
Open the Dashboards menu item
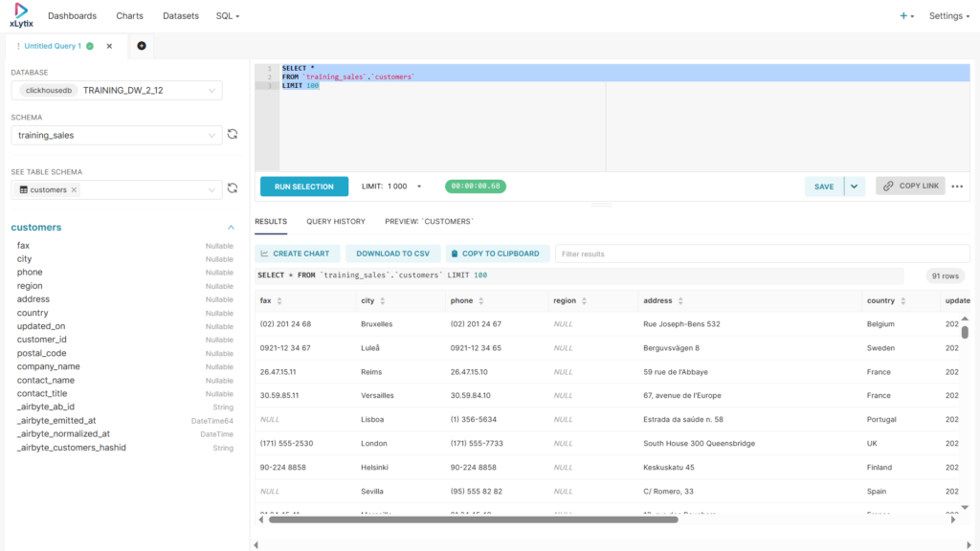click(72, 16)
